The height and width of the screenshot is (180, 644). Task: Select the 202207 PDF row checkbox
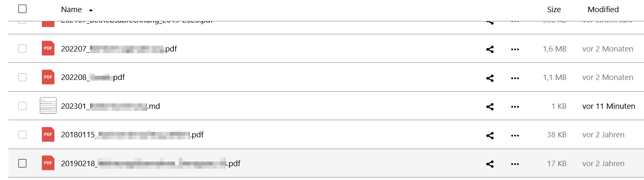tap(23, 49)
